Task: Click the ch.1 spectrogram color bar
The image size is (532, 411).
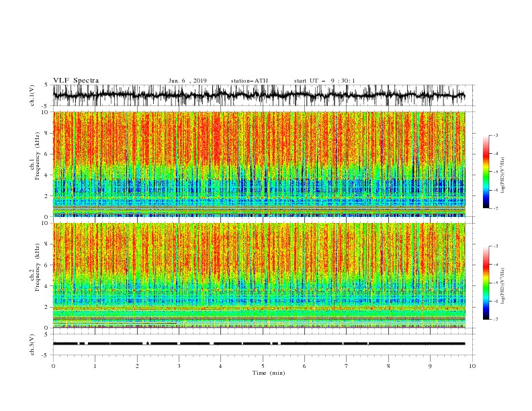Action: coord(486,172)
